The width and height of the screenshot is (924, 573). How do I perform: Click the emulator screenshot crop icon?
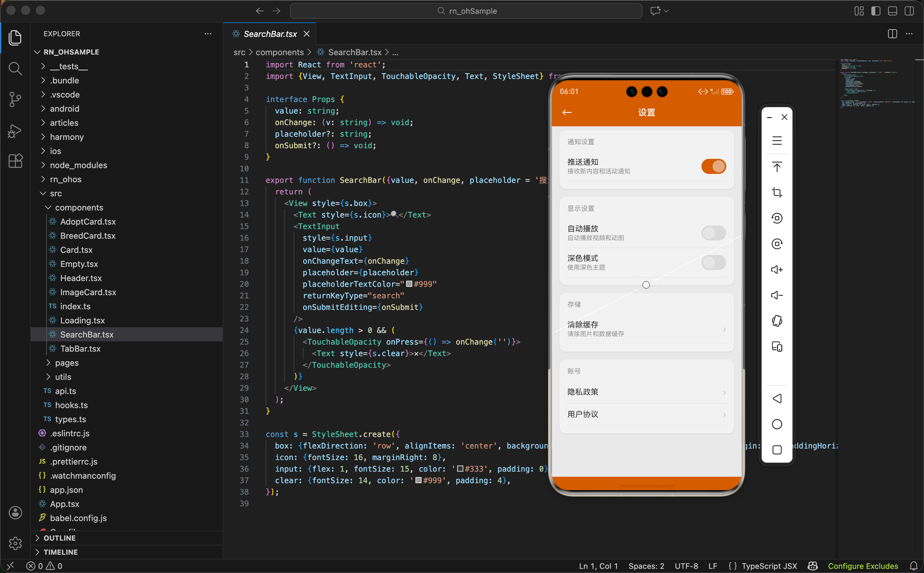tap(776, 192)
